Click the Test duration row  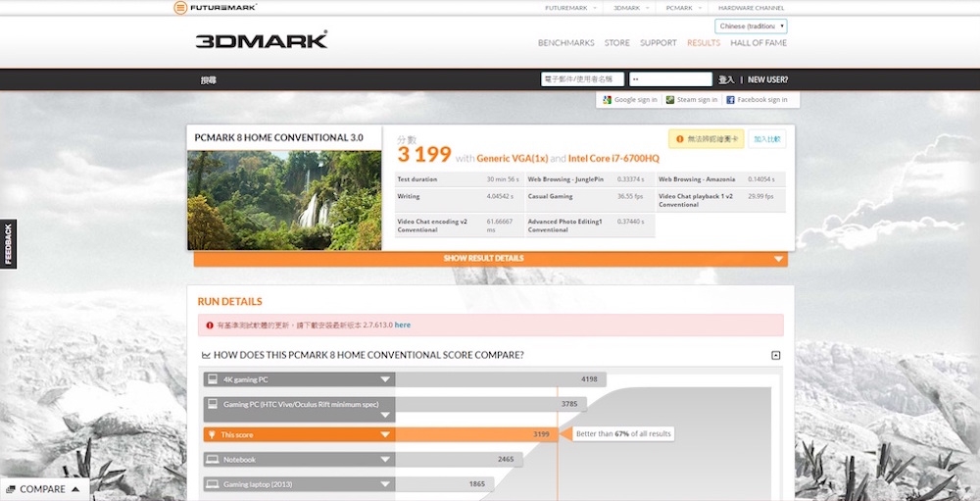(x=459, y=179)
